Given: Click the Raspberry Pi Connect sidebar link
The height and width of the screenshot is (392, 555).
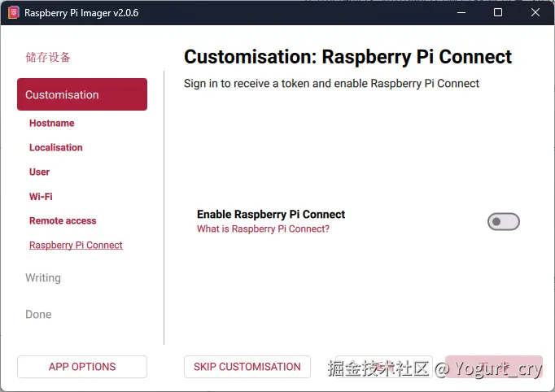Looking at the screenshot, I should point(76,245).
